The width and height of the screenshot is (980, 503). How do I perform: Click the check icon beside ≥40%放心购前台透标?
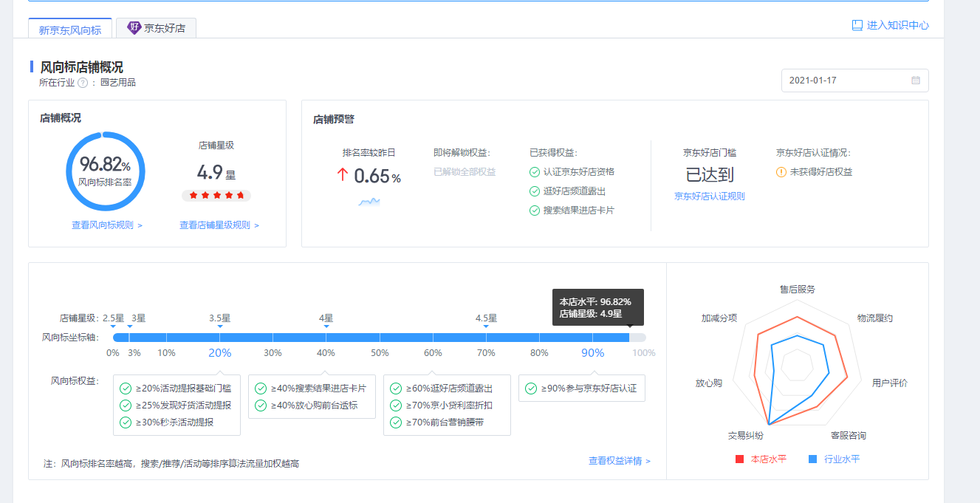click(x=261, y=406)
